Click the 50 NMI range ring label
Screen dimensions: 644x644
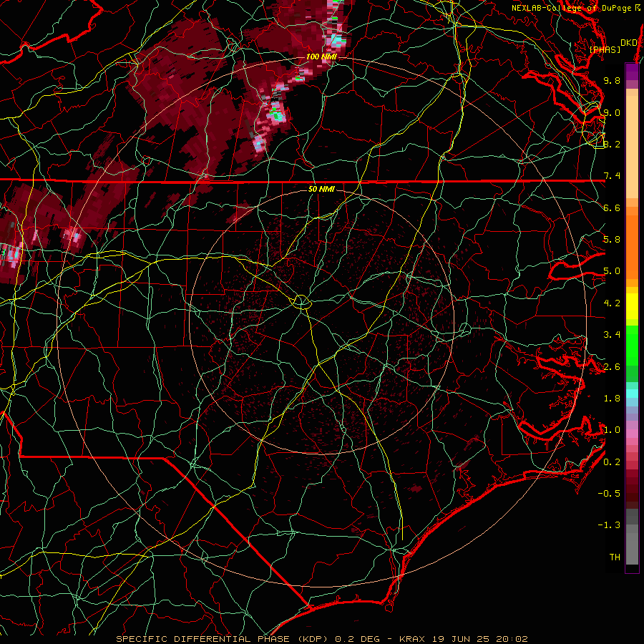pyautogui.click(x=321, y=189)
